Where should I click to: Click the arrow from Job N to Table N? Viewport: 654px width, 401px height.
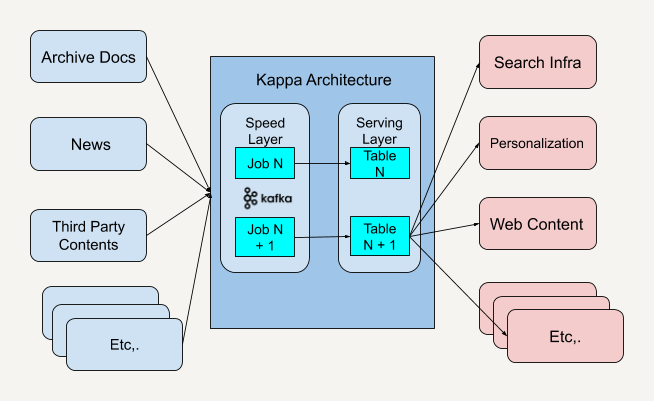pos(320,160)
